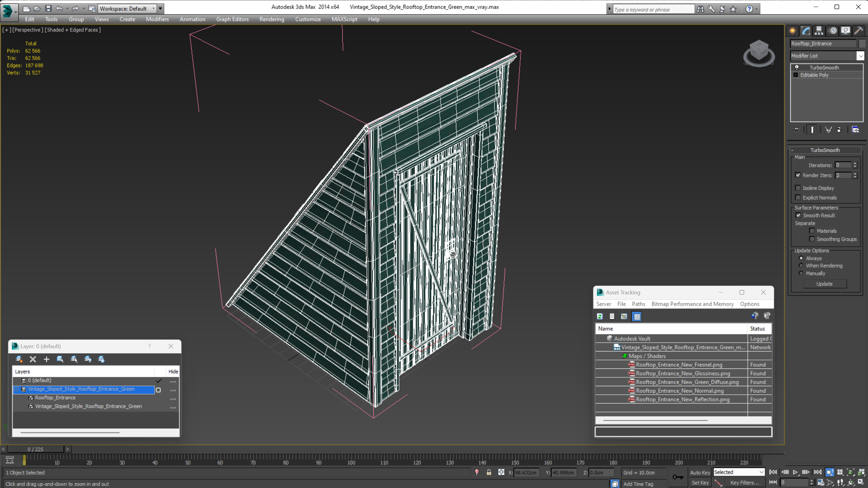Select Always update option
The height and width of the screenshot is (488, 868).
coord(801,258)
